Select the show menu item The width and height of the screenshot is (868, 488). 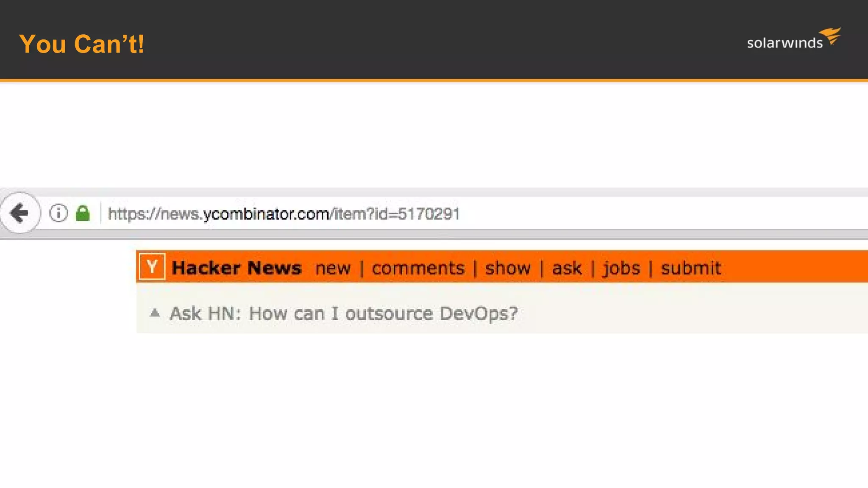pyautogui.click(x=507, y=268)
